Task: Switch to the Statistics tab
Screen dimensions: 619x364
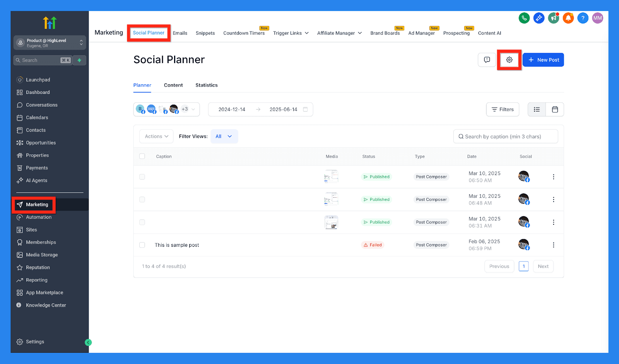Action: click(x=207, y=85)
